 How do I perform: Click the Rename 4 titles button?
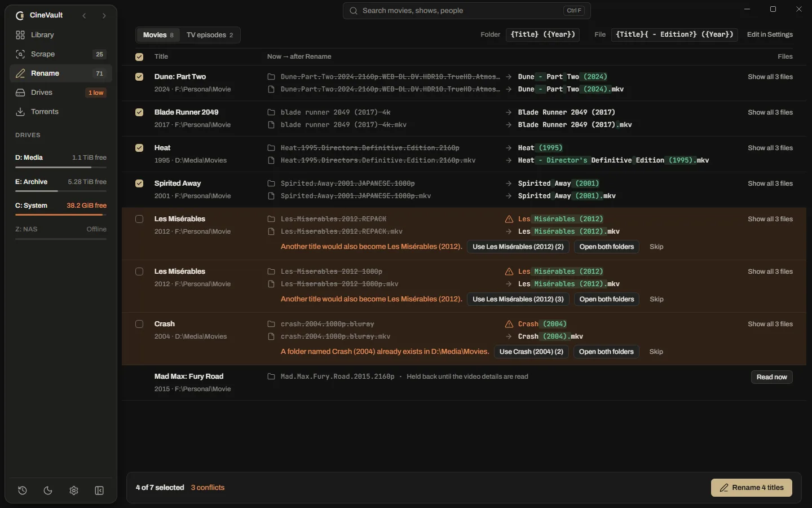752,488
